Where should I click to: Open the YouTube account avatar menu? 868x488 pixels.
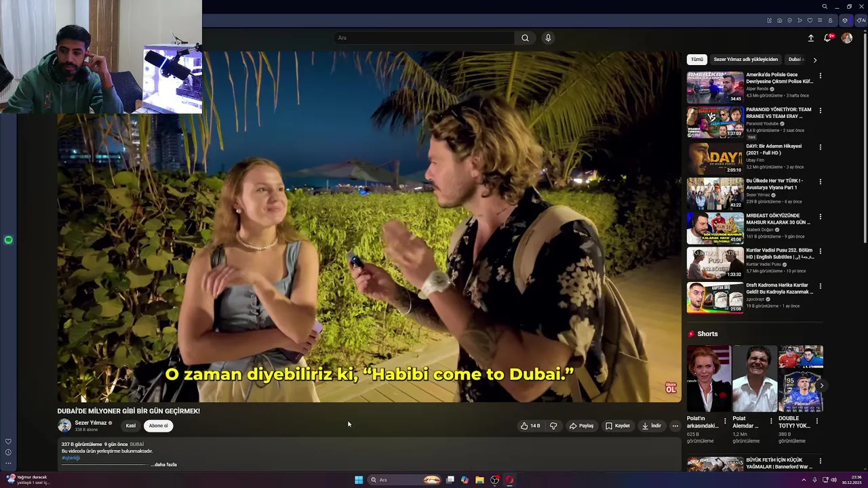[x=847, y=38]
